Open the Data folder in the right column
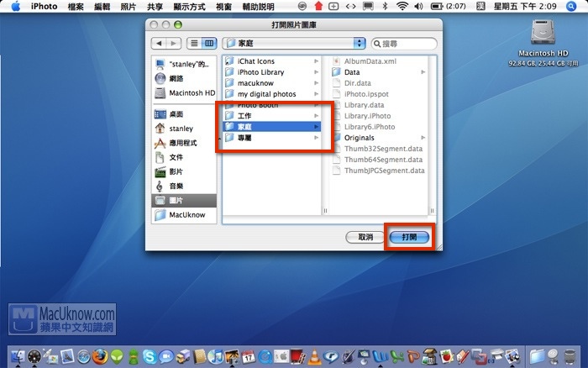 point(379,72)
